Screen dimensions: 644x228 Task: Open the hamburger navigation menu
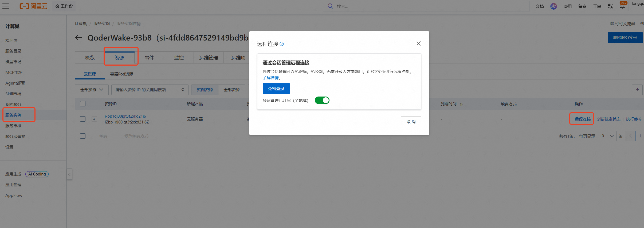pyautogui.click(x=6, y=6)
